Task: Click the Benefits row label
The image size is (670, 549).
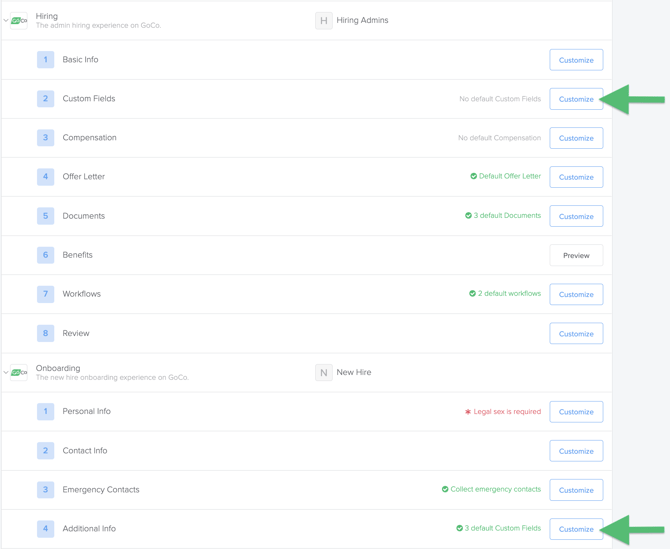Action: pos(77,255)
